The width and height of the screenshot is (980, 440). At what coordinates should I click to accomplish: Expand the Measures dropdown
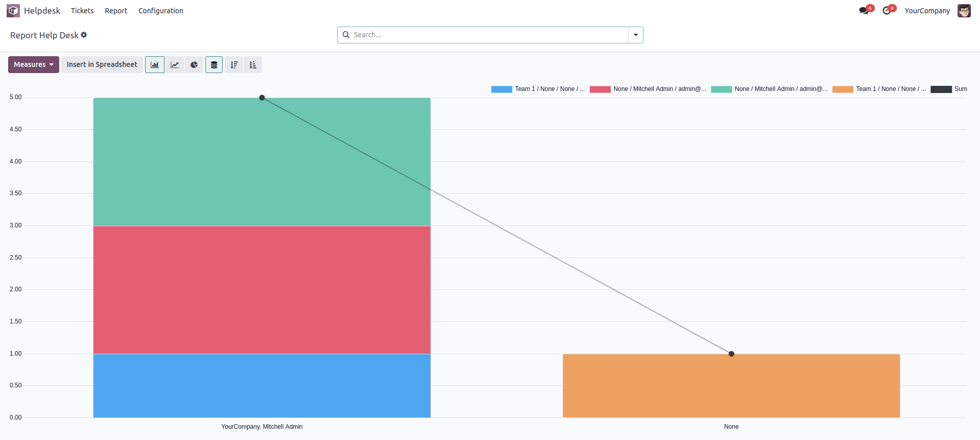[34, 65]
